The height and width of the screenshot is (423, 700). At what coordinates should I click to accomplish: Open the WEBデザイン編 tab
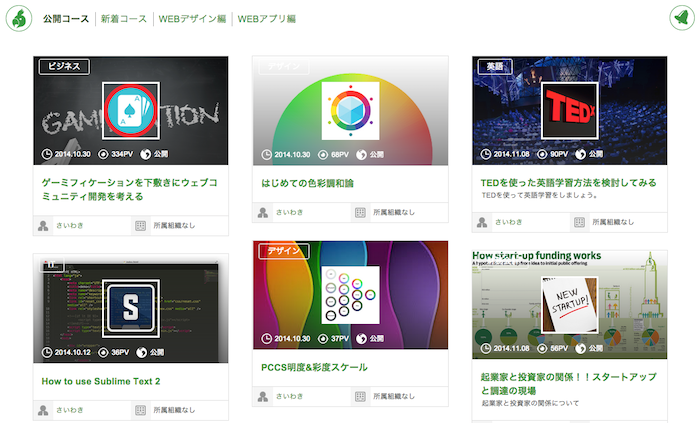[x=192, y=19]
